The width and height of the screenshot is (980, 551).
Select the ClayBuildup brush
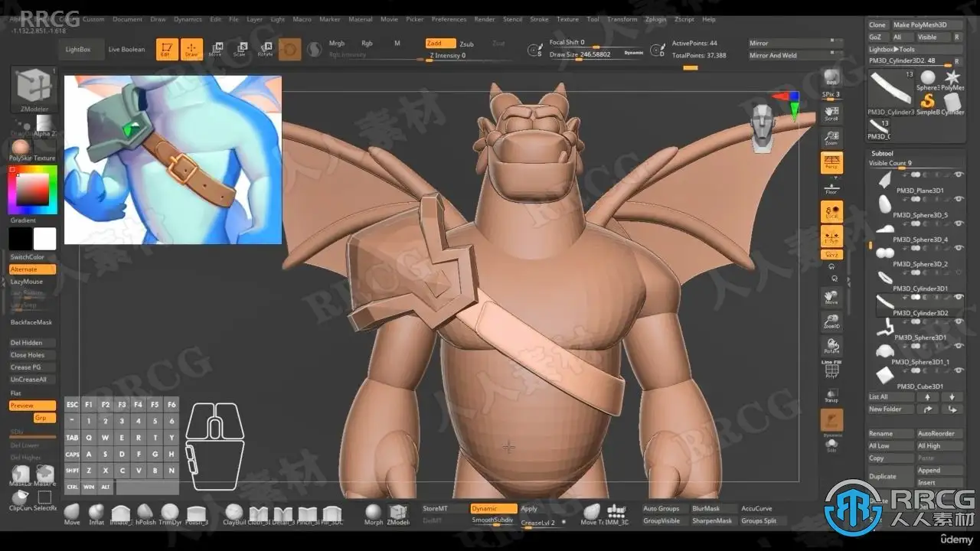coord(234,514)
